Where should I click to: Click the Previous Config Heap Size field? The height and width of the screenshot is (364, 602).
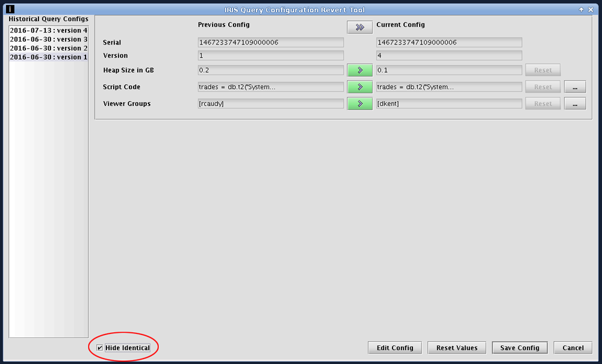tap(271, 70)
